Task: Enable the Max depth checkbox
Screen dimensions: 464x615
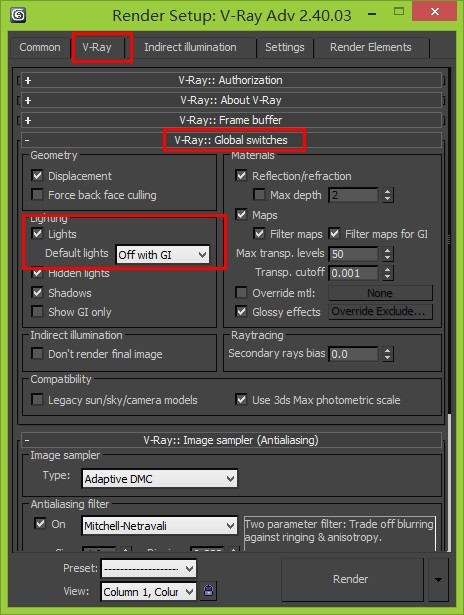Action: pos(259,195)
